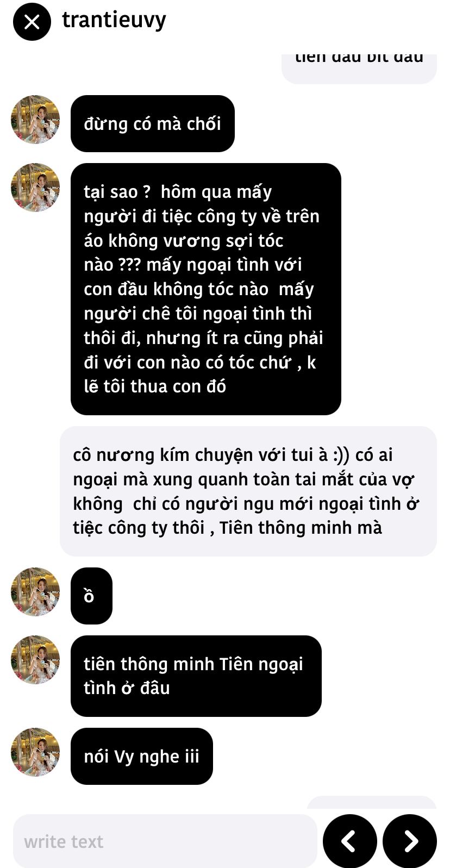This screenshot has width=450, height=868.
Task: Click the left arrow send button
Action: (350, 841)
